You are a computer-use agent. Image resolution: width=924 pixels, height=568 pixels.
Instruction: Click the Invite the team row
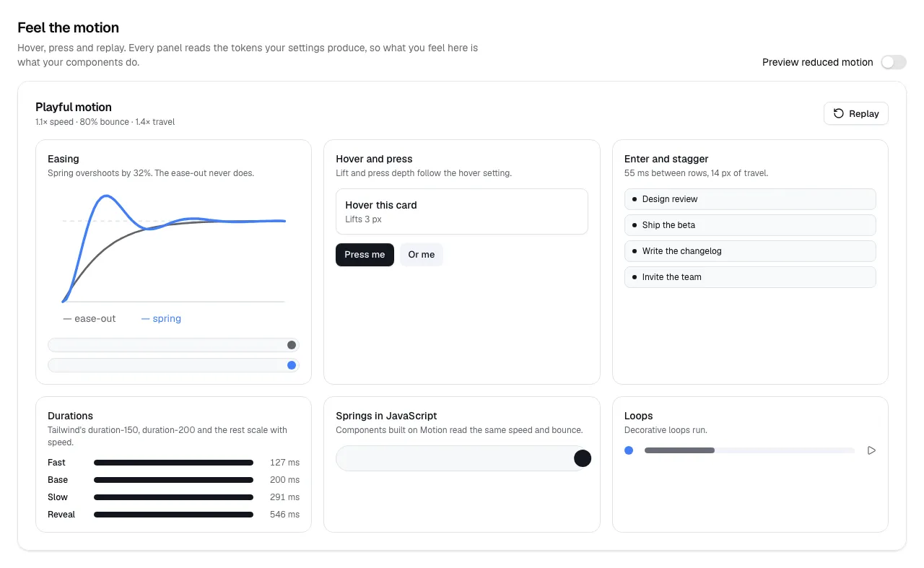point(750,277)
